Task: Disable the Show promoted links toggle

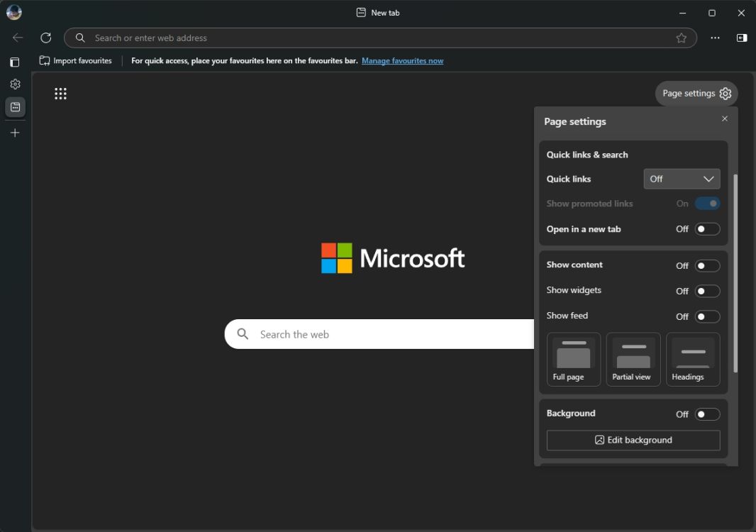Action: (708, 204)
